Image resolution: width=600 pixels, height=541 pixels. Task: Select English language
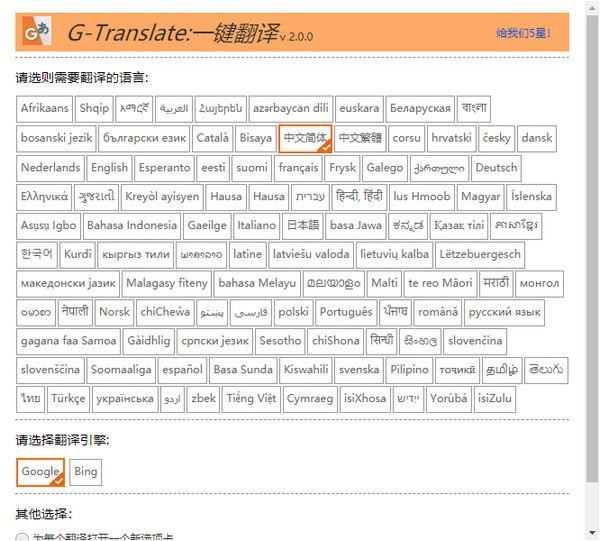pos(109,168)
